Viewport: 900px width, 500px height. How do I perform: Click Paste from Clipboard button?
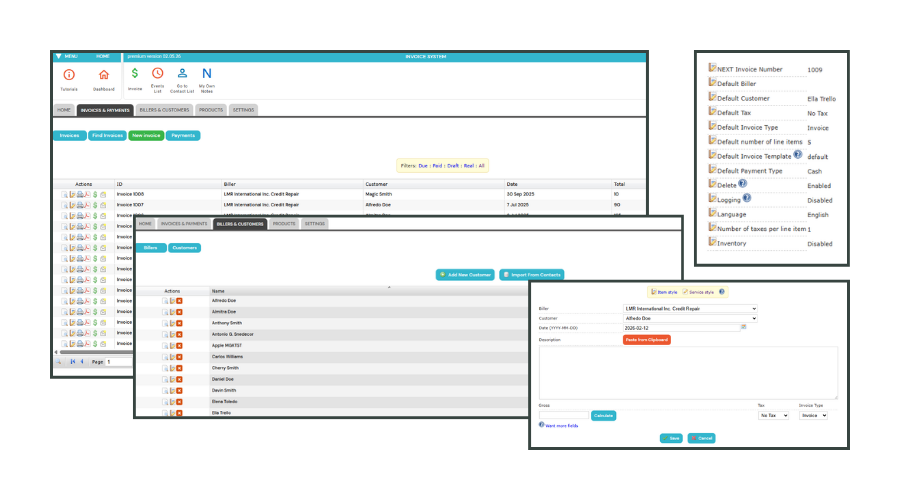(x=647, y=340)
